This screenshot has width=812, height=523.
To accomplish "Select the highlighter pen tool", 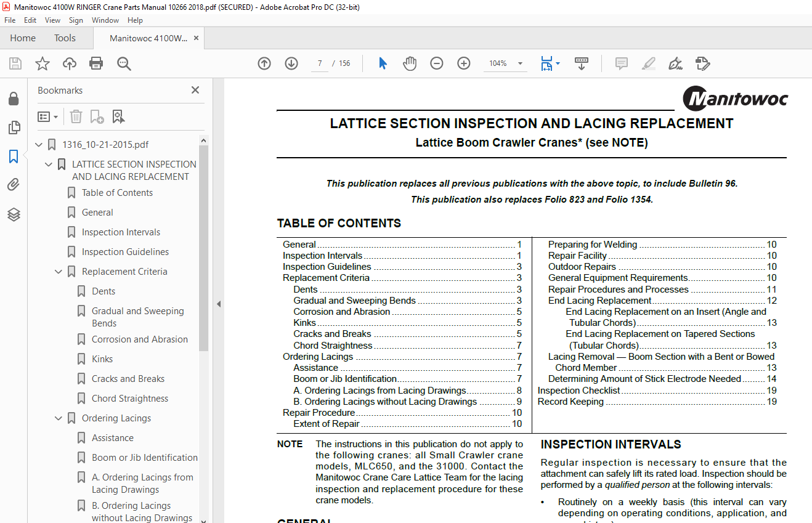I will tap(648, 63).
